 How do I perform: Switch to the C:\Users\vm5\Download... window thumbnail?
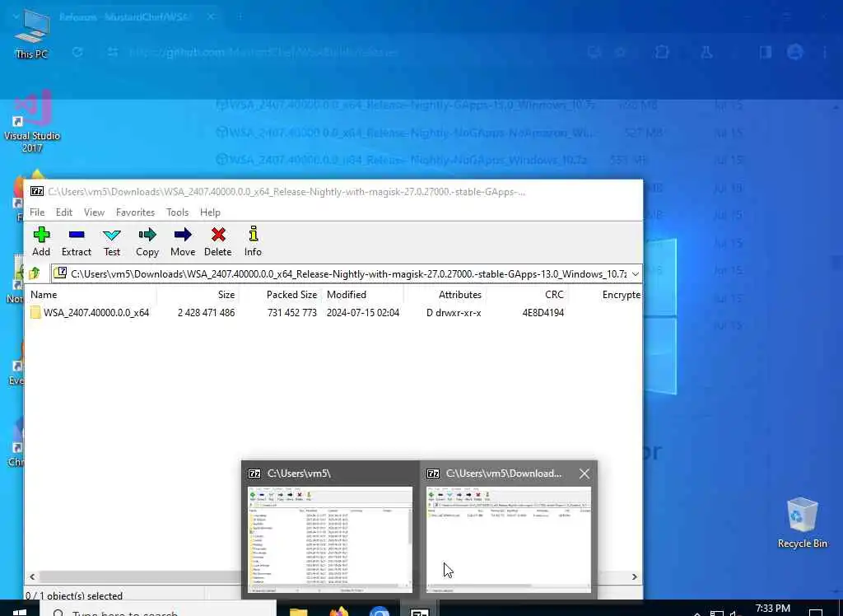click(x=509, y=529)
